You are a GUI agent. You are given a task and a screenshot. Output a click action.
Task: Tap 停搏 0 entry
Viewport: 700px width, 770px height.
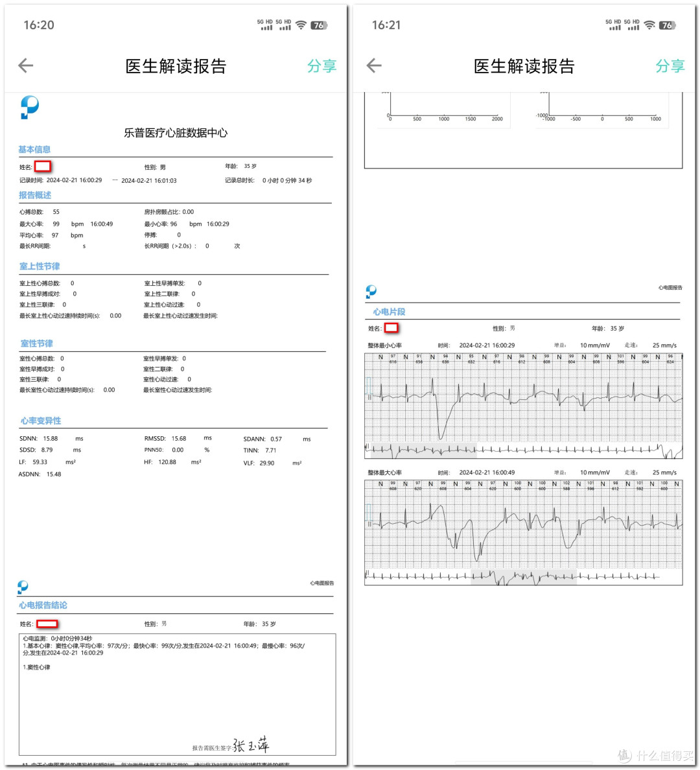[x=163, y=235]
